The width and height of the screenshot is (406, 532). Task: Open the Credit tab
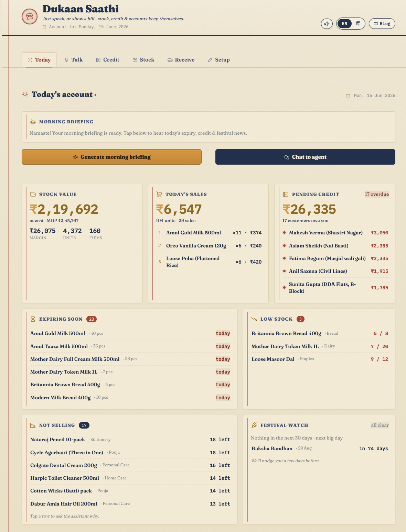[x=108, y=60]
